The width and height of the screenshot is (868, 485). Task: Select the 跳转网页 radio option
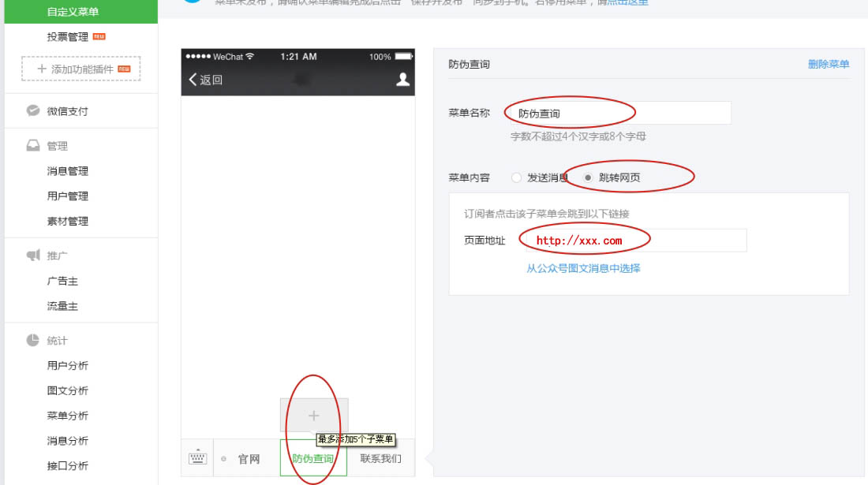[x=589, y=178]
